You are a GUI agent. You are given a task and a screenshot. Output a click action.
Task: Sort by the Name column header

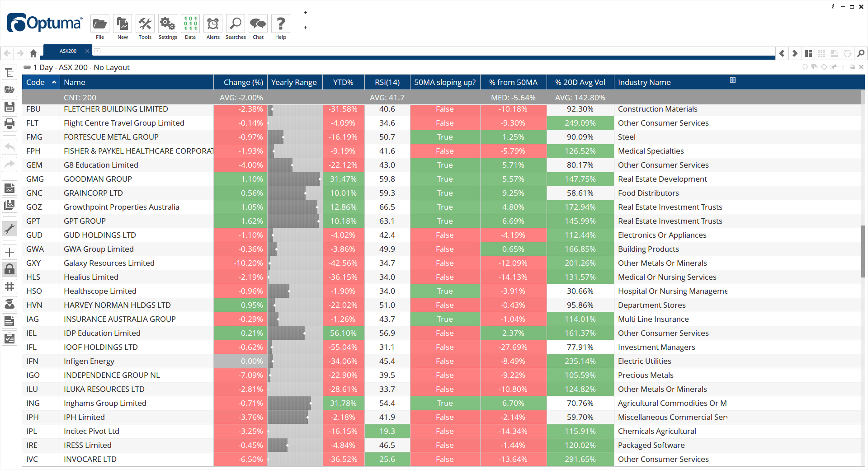pos(137,82)
